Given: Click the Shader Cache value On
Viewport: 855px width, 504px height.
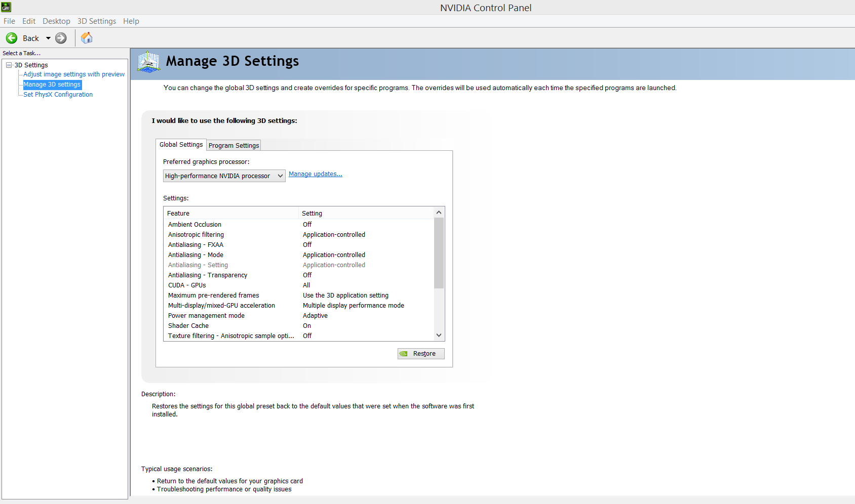Looking at the screenshot, I should click(307, 326).
